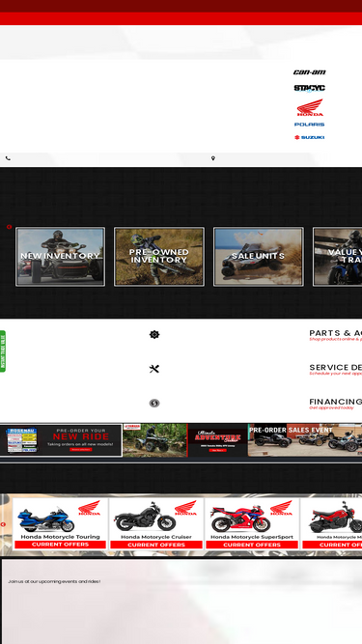
Task: Click Current Offers under Honda Motorcycle SuperSport
Action: (x=252, y=545)
